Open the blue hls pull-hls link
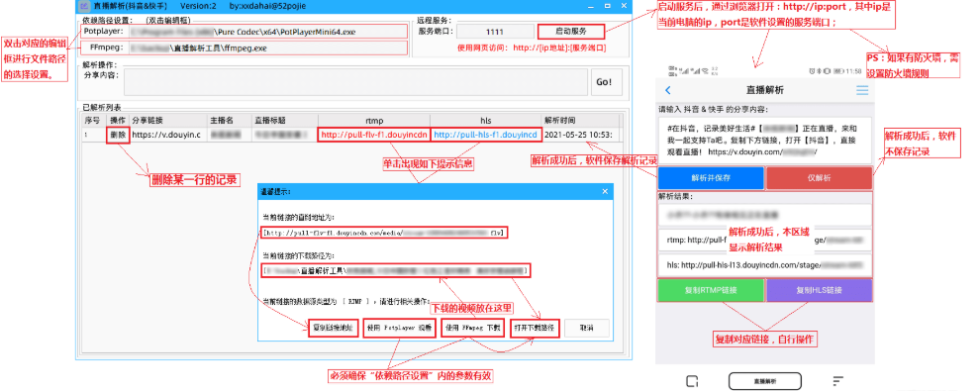 tap(485, 135)
